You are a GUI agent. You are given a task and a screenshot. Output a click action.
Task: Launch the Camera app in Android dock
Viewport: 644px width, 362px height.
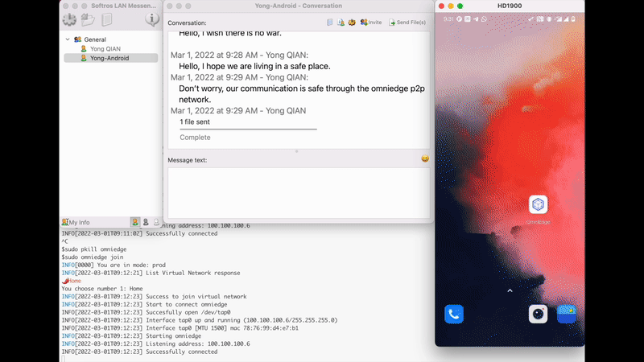click(538, 314)
